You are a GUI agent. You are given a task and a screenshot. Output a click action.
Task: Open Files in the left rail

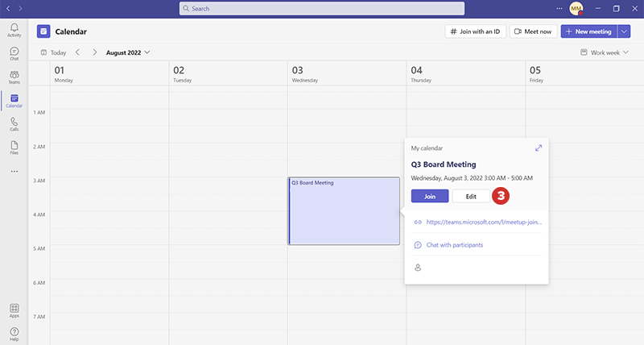[x=14, y=147]
